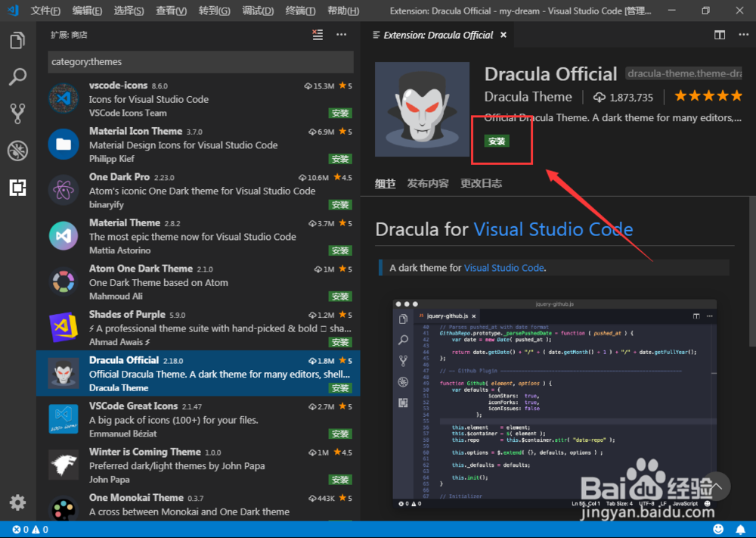Image resolution: width=756 pixels, height=538 pixels.
Task: Open the Extensions view in activity bar
Action: [x=17, y=187]
